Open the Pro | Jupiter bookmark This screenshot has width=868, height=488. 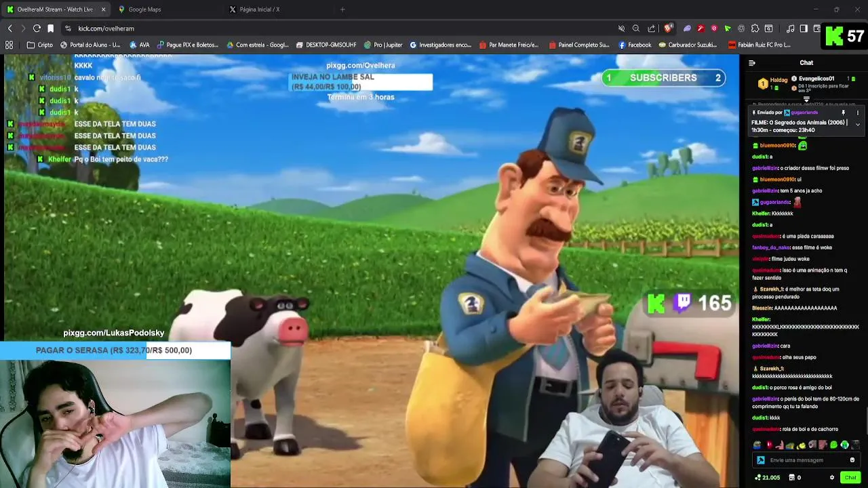[x=383, y=45]
